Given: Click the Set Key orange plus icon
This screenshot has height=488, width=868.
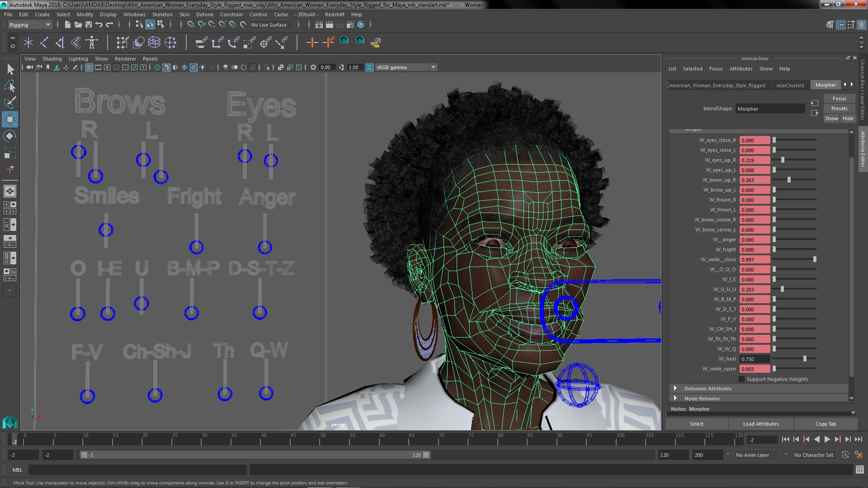Looking at the screenshot, I should tap(312, 42).
